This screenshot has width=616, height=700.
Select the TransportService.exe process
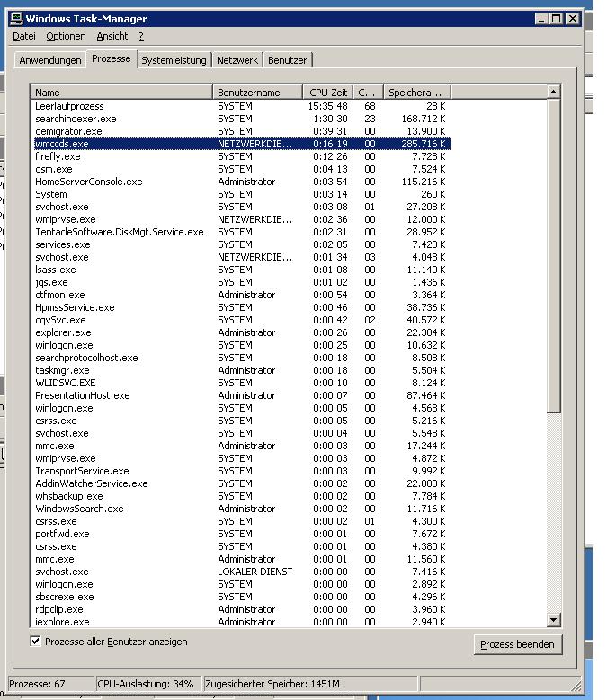pyautogui.click(x=242, y=471)
